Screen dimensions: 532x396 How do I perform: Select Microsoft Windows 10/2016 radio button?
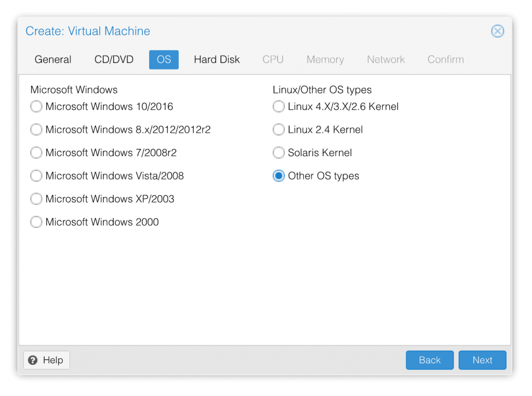tap(36, 106)
